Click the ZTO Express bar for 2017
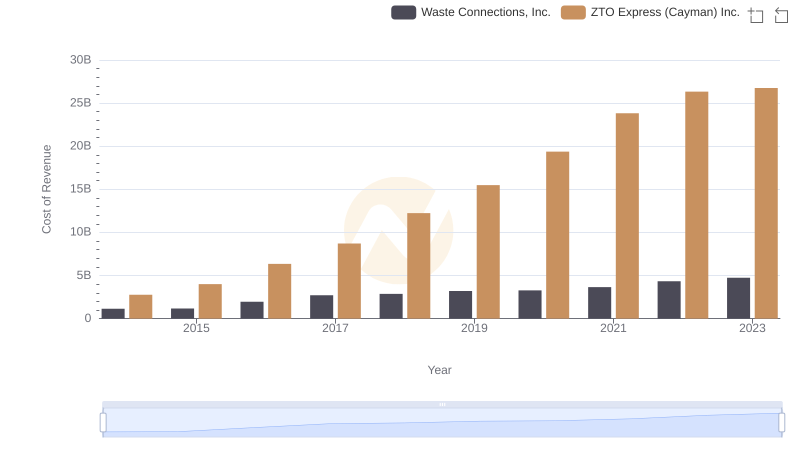The image size is (800, 461). [x=349, y=280]
